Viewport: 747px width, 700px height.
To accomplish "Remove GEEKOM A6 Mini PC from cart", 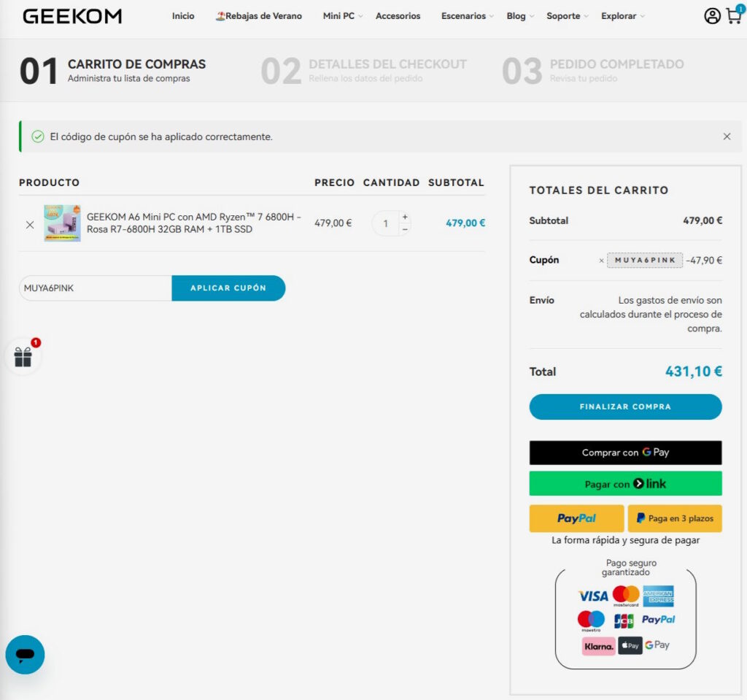I will coord(30,224).
